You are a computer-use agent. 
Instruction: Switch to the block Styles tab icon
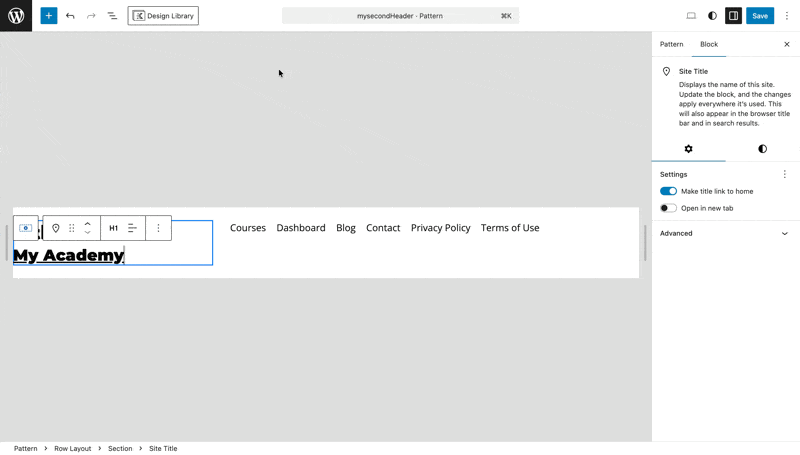coord(762,149)
